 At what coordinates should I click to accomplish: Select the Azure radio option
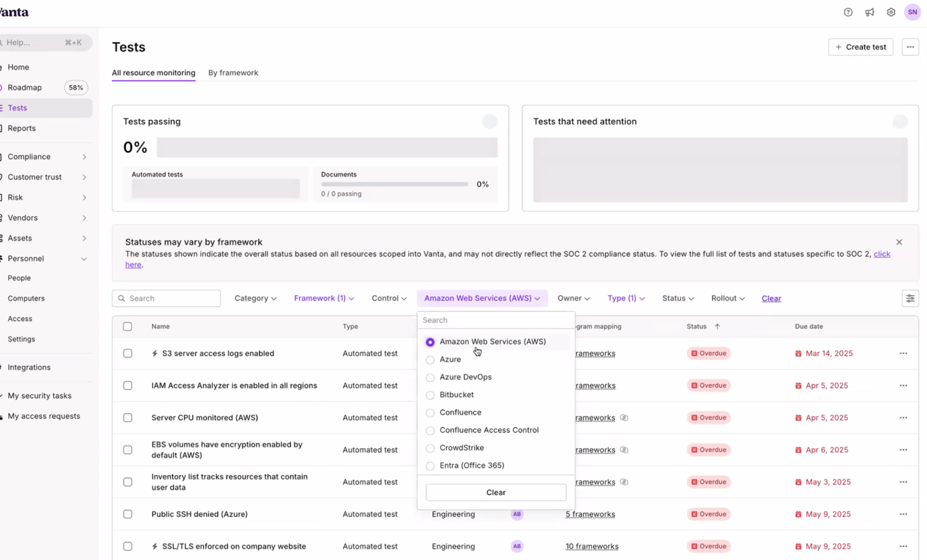430,360
